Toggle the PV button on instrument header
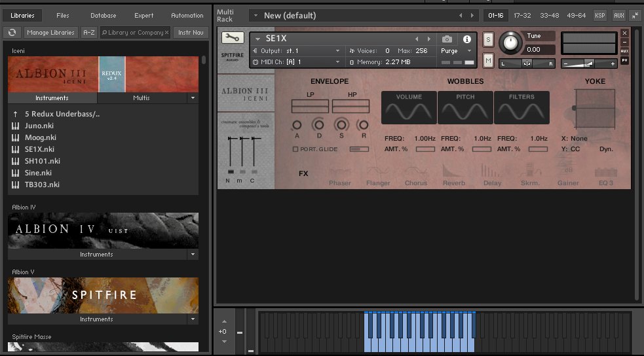The image size is (644, 356). (x=625, y=61)
